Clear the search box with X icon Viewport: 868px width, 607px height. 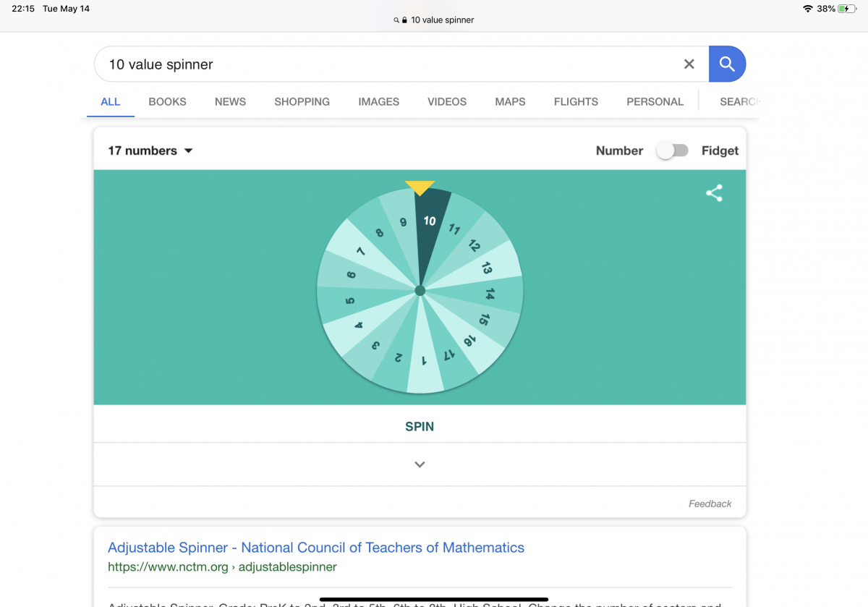click(689, 64)
